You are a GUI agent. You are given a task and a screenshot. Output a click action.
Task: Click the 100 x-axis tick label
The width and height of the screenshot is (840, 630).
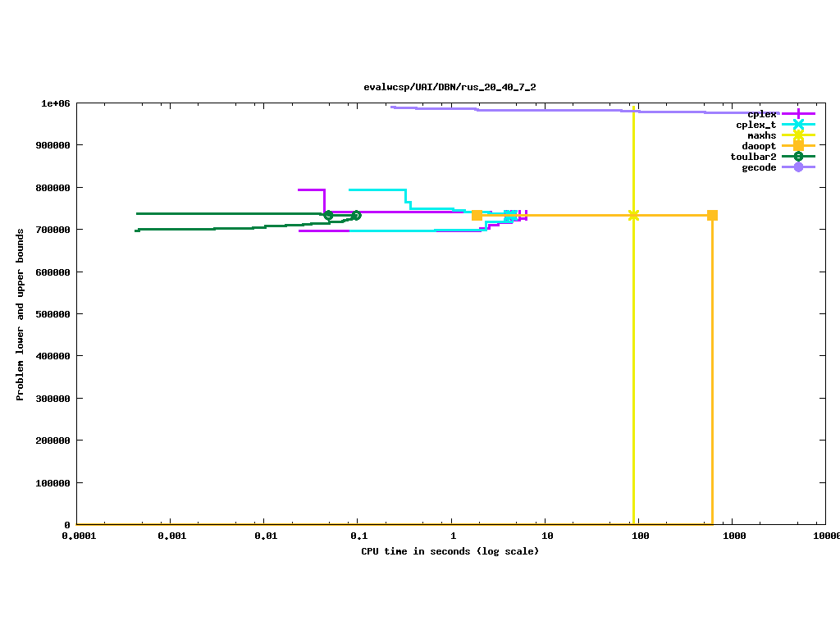[640, 536]
